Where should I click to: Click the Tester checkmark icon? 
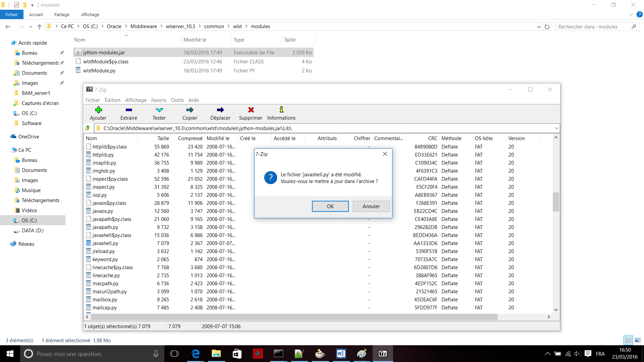tap(159, 110)
